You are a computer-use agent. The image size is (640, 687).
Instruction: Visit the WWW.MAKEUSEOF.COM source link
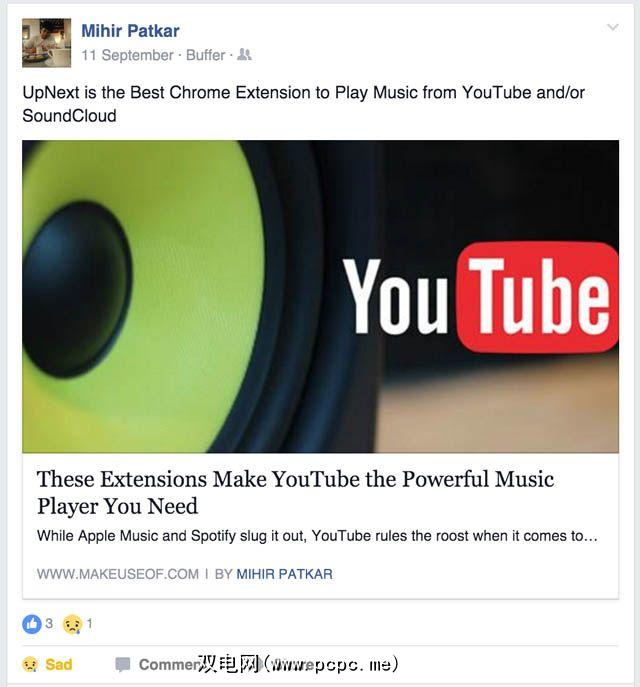click(118, 574)
